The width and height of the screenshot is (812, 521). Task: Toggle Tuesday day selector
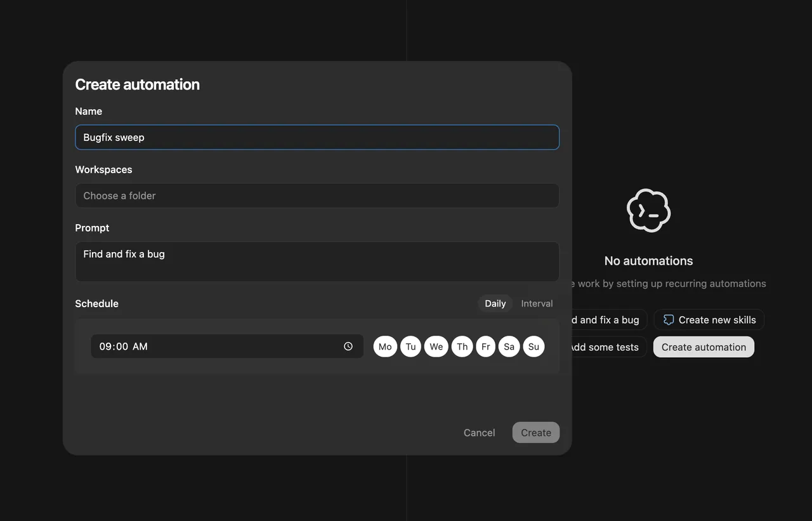(x=410, y=346)
